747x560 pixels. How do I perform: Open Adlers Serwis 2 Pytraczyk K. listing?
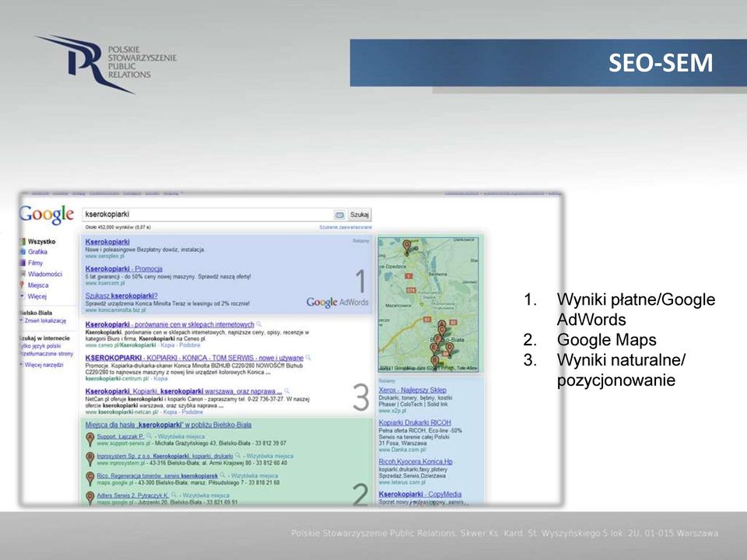point(133,495)
